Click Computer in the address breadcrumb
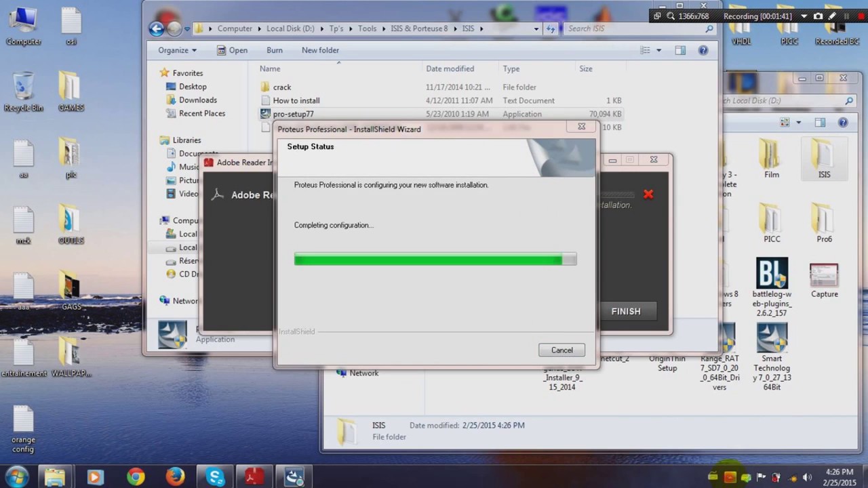868x488 pixels. pyautogui.click(x=235, y=28)
